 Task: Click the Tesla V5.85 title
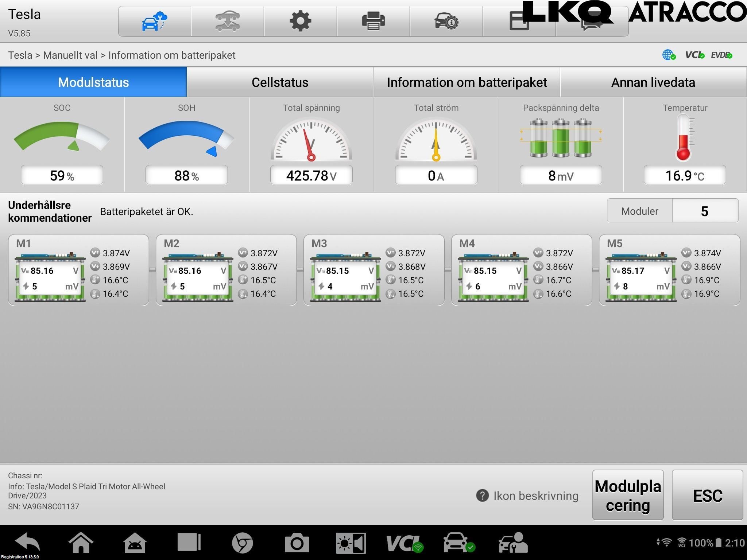coord(24,23)
